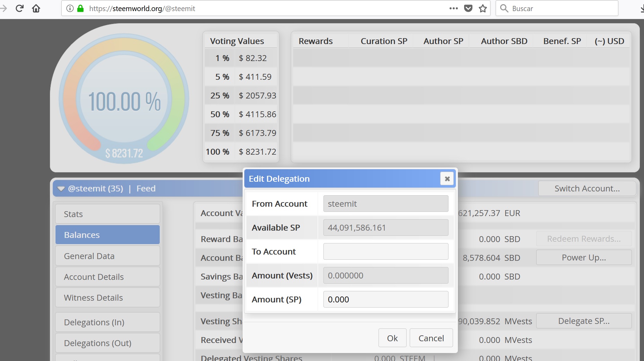644x361 pixels.
Task: Open the Delegations (In) tab
Action: coord(107,322)
